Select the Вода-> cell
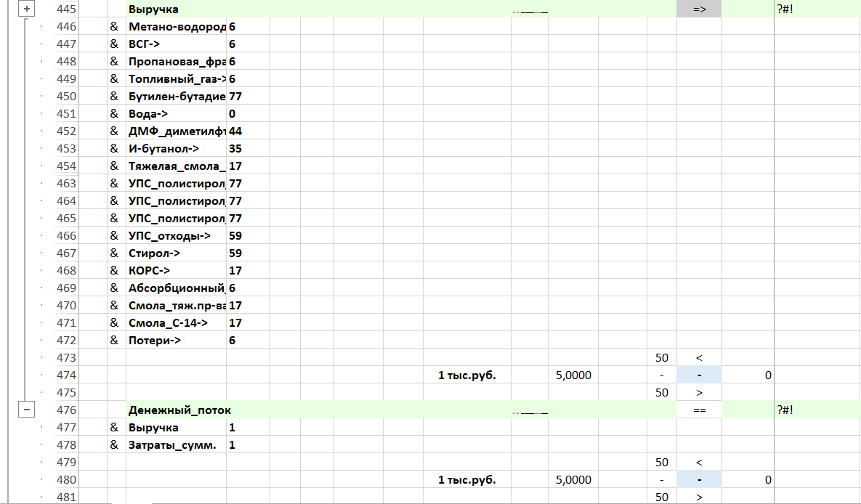Viewport: 861px width, 504px height. tap(176, 114)
